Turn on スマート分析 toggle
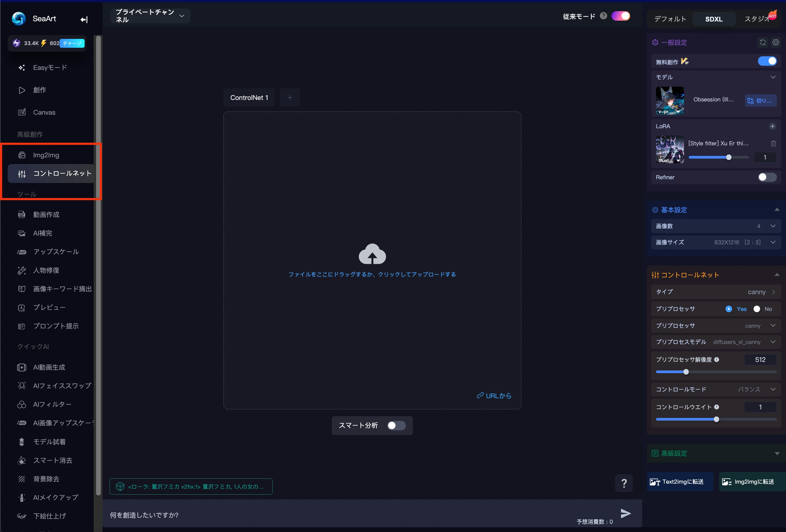 tap(396, 426)
